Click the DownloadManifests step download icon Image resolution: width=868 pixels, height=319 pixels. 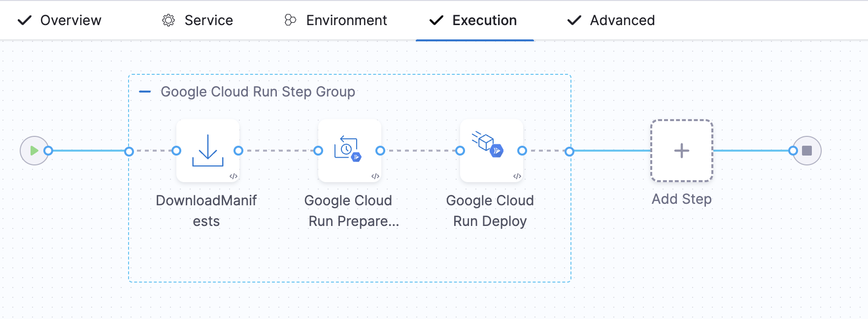point(207,151)
